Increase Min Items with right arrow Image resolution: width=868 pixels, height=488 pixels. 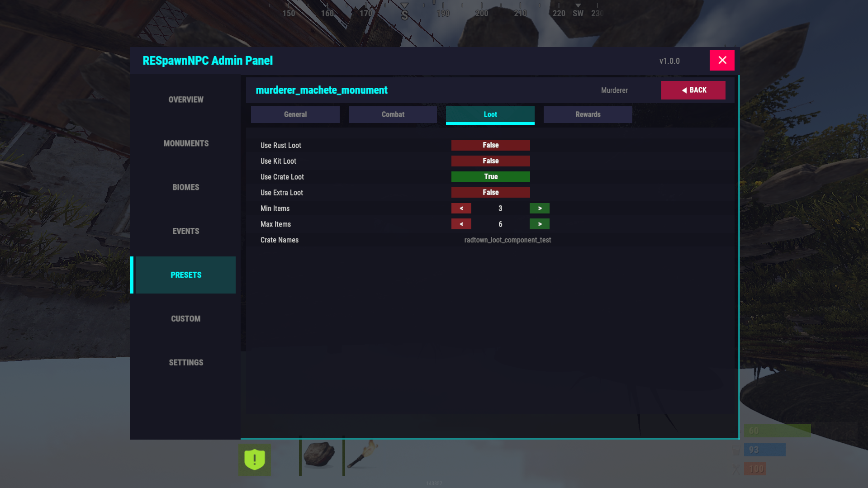coord(539,208)
